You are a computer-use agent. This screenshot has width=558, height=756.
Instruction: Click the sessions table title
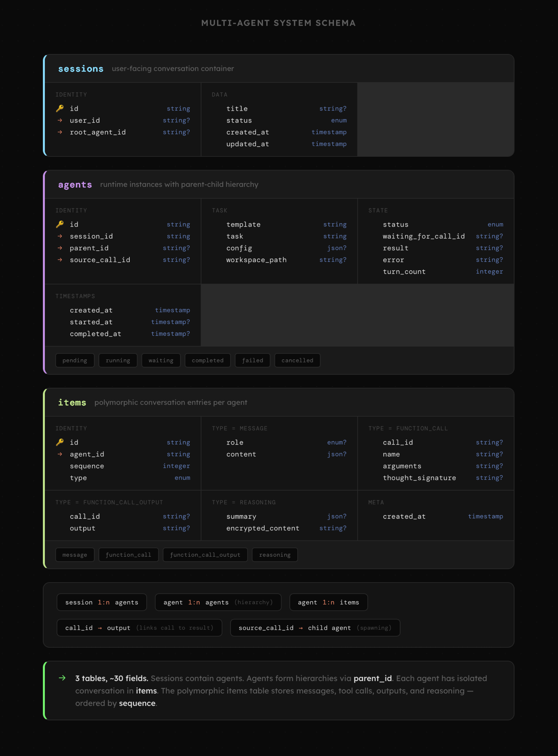click(81, 69)
